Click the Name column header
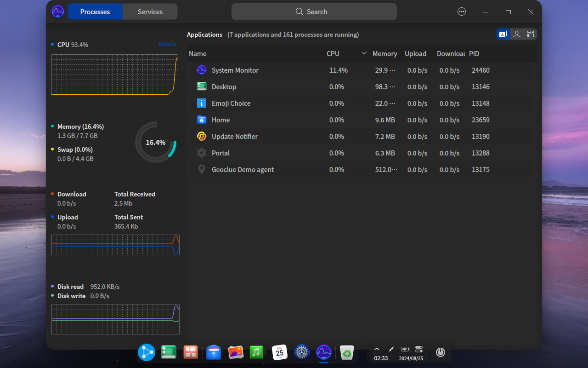The width and height of the screenshot is (588, 368). (198, 54)
